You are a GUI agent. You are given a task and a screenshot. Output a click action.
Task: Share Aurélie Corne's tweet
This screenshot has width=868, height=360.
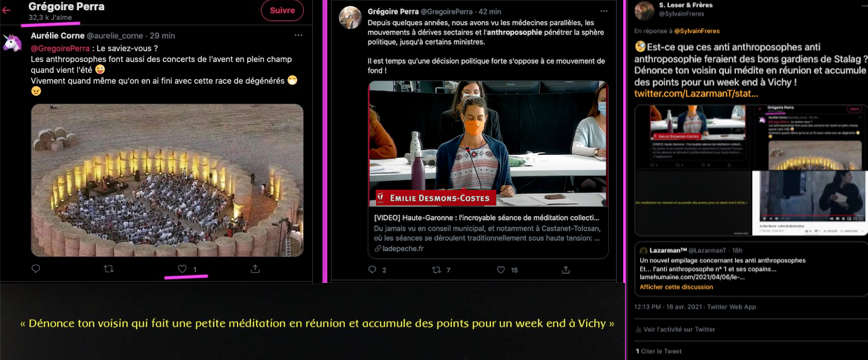tap(255, 268)
